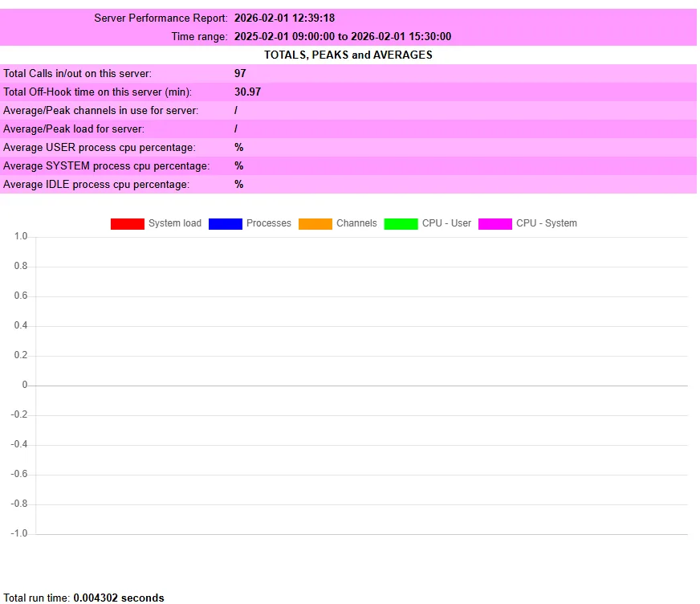
Task: Click the Total Calls value 97
Action: tap(239, 73)
